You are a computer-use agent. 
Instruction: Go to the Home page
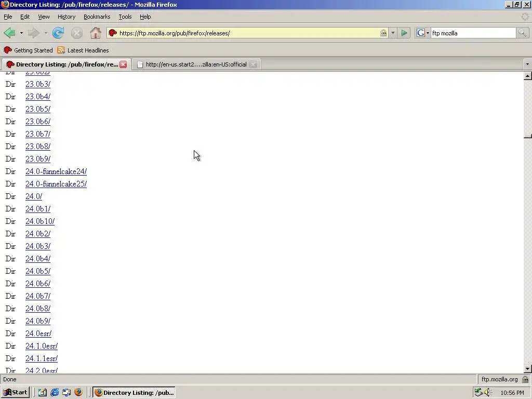[x=96, y=33]
